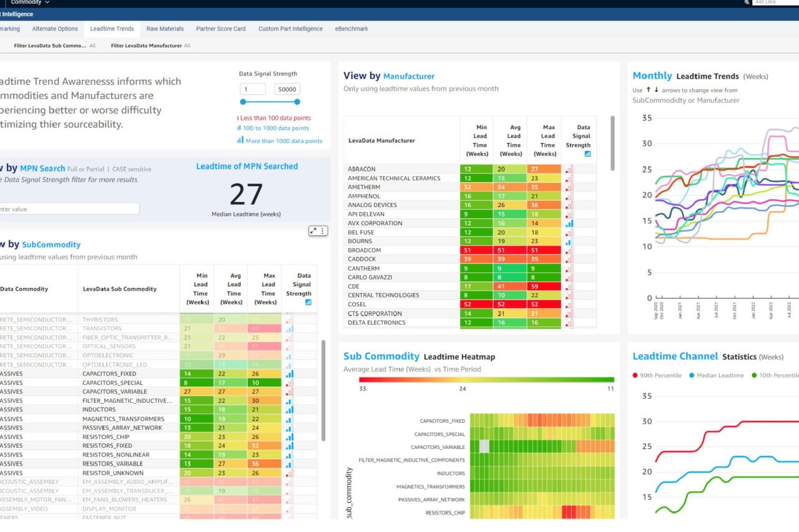The width and height of the screenshot is (799, 532).
Task: Switch to the eBenchmark tab
Action: tap(351, 29)
